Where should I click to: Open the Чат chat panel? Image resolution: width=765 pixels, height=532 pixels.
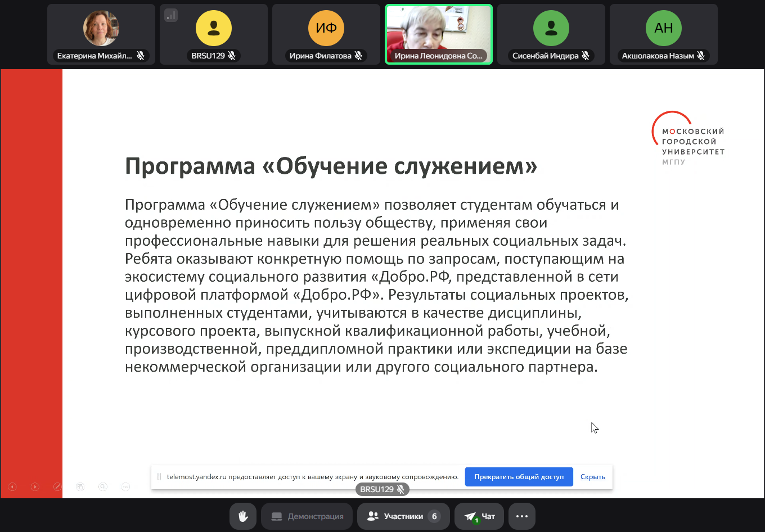coord(480,516)
